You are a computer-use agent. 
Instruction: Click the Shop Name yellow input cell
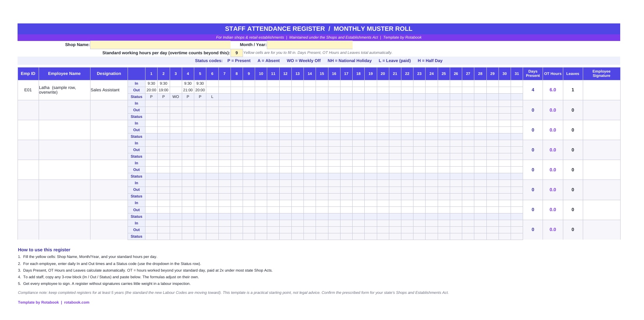pyautogui.click(x=160, y=45)
